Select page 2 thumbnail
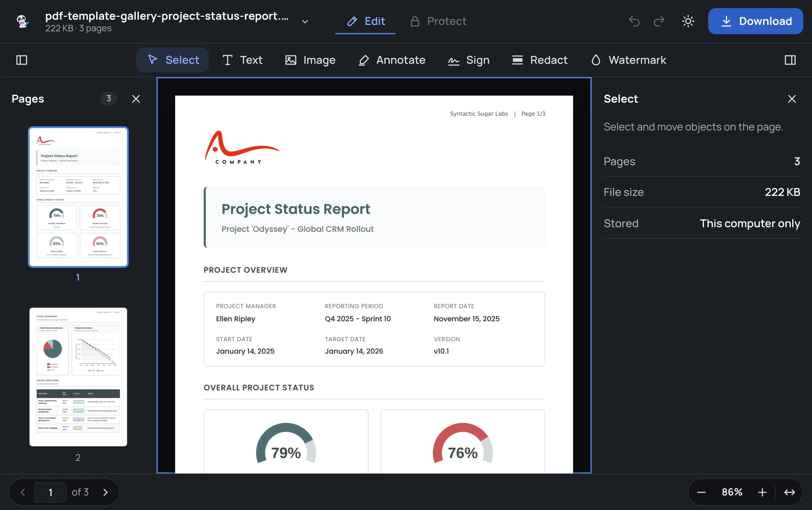 point(78,377)
